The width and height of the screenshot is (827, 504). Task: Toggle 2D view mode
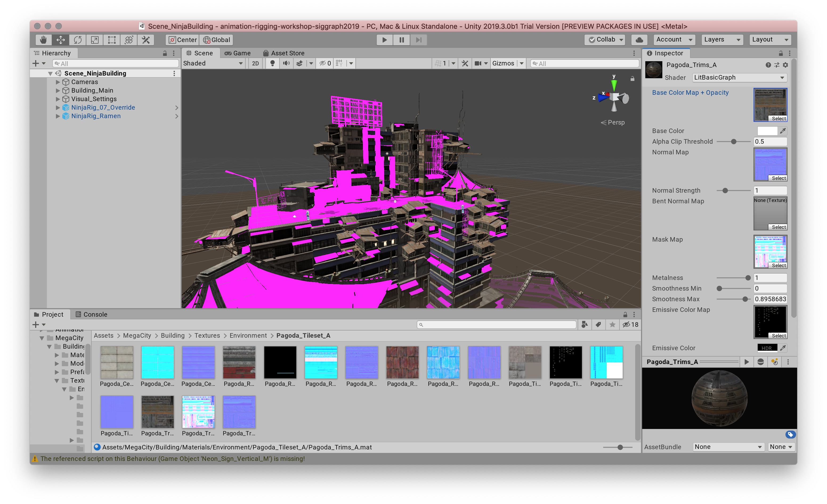tap(256, 63)
